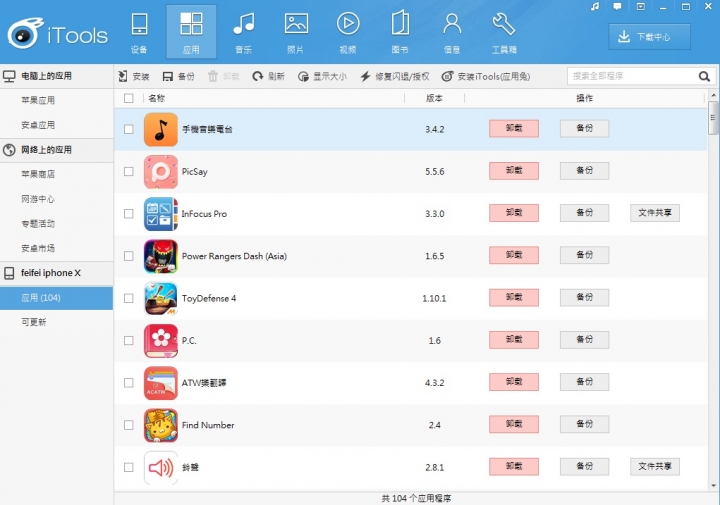
Task: Check the ToyDefense 4 row checkbox
Action: (129, 298)
